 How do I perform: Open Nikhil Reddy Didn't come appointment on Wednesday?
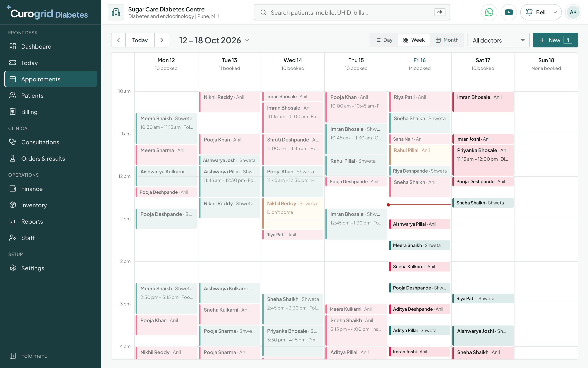pos(293,213)
